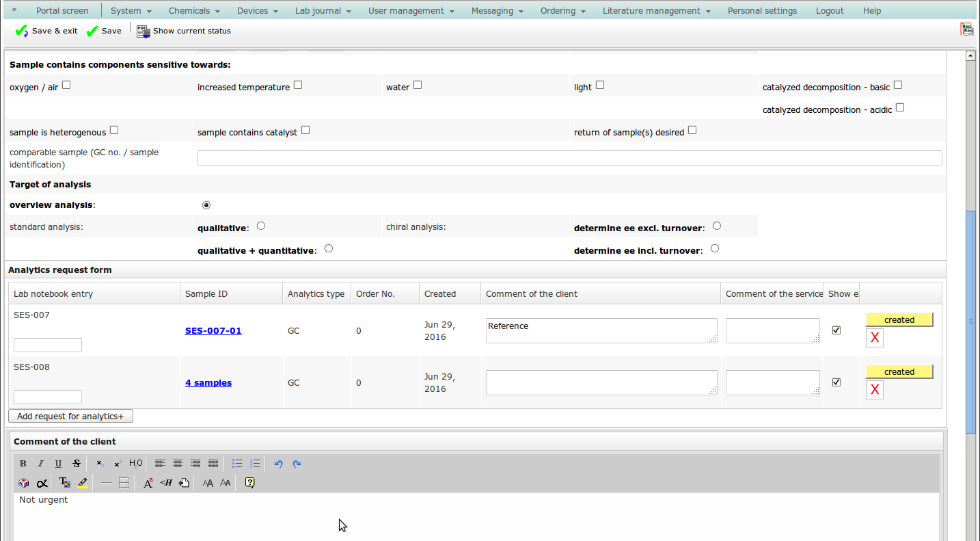Open the SES-007-01 sample link
Image resolution: width=980 pixels, height=541 pixels.
[213, 331]
